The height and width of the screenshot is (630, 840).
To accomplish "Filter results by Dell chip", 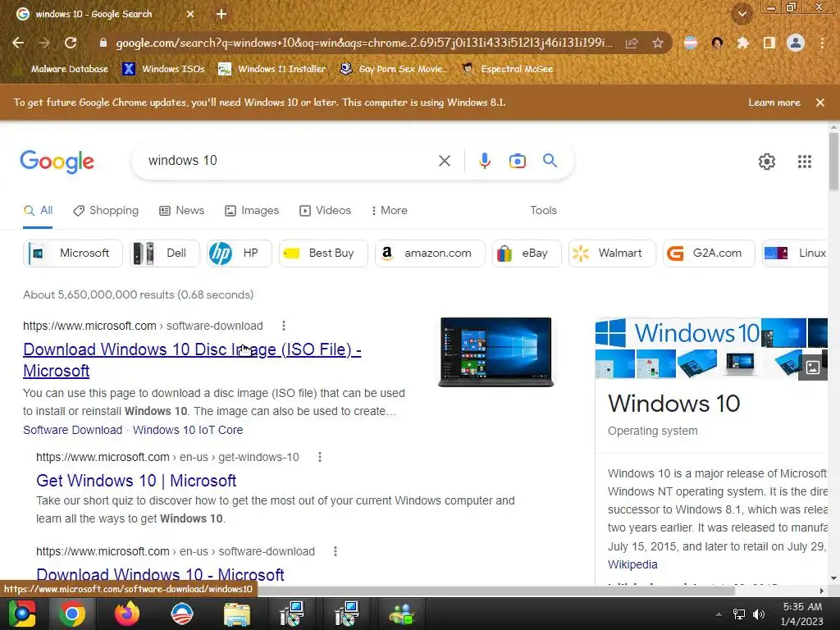I will pyautogui.click(x=164, y=253).
